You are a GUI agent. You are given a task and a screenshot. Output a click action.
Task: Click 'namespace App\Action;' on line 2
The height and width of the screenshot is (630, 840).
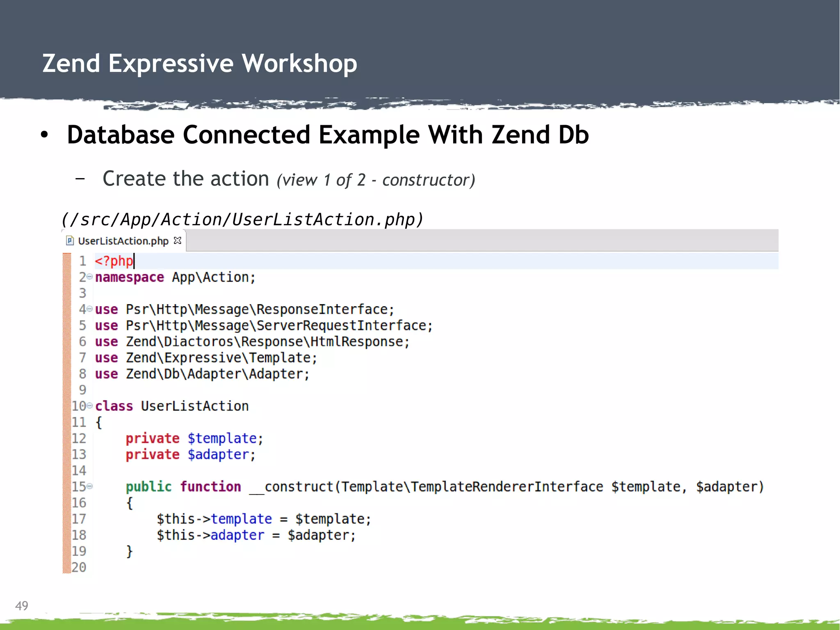pyautogui.click(x=175, y=277)
